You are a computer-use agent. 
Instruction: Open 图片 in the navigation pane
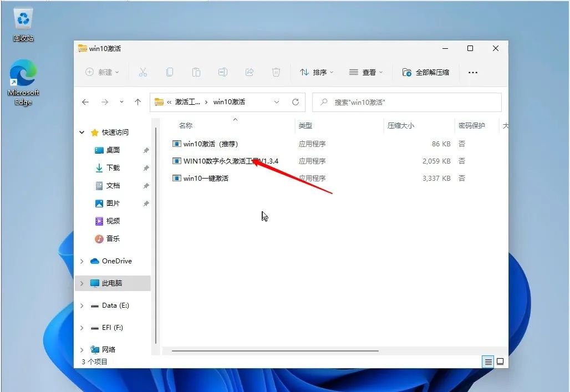[113, 203]
